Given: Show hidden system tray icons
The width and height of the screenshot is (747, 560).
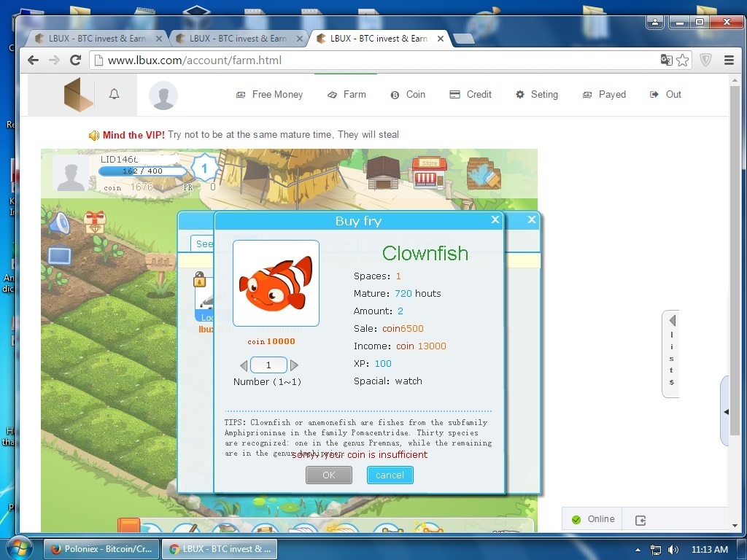Looking at the screenshot, I should point(638,550).
